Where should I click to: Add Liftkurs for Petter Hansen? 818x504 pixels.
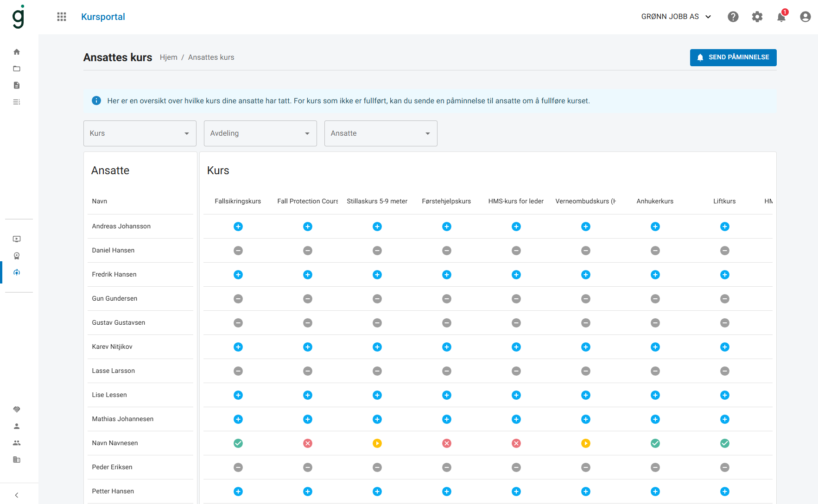[x=725, y=491]
